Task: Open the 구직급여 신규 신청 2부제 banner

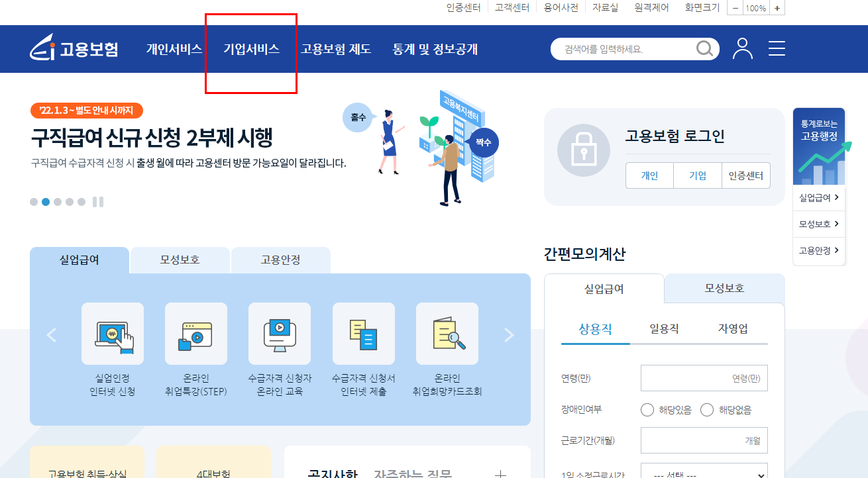Action: (152, 138)
